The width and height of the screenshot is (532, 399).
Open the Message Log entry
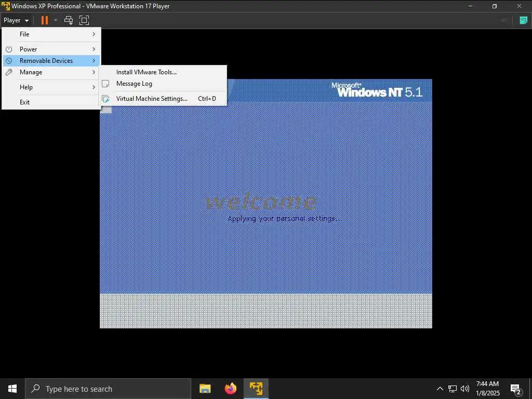click(x=163, y=84)
